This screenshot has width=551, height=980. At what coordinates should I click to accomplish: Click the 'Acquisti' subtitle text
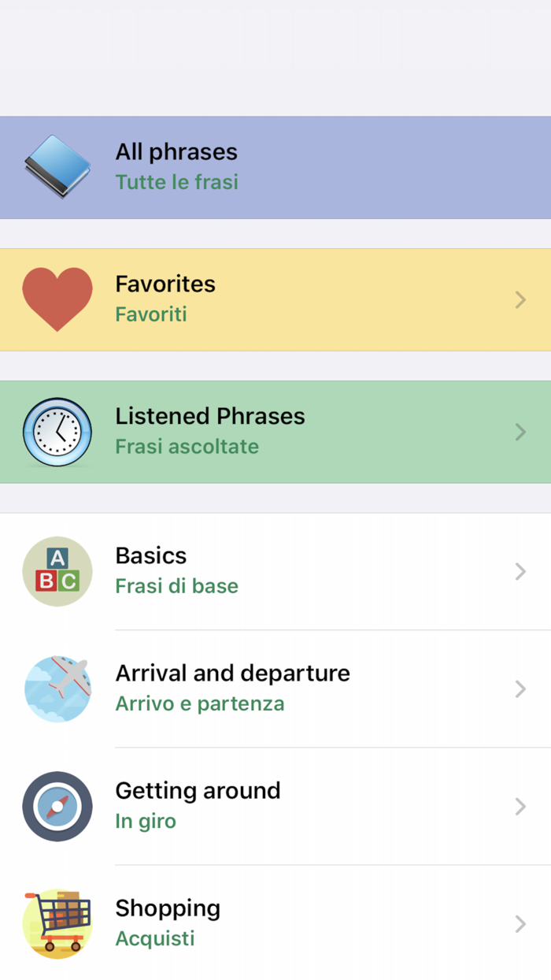pyautogui.click(x=154, y=938)
